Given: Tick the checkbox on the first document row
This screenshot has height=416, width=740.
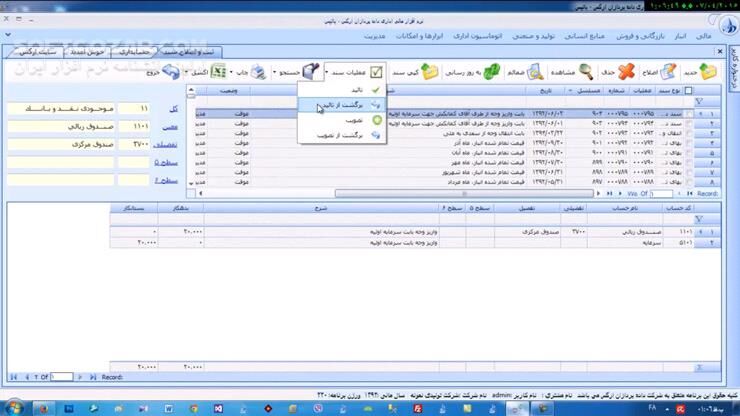Looking at the screenshot, I should [x=687, y=114].
